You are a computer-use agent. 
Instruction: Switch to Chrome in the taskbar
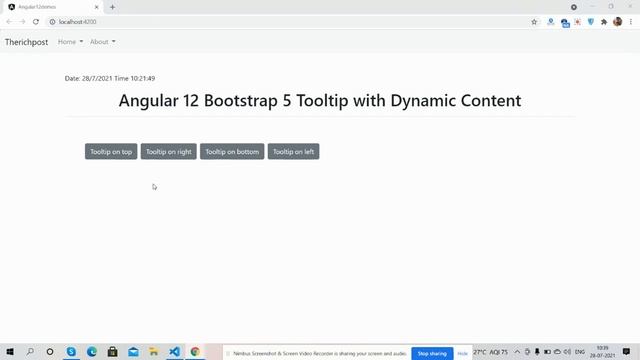click(x=195, y=351)
